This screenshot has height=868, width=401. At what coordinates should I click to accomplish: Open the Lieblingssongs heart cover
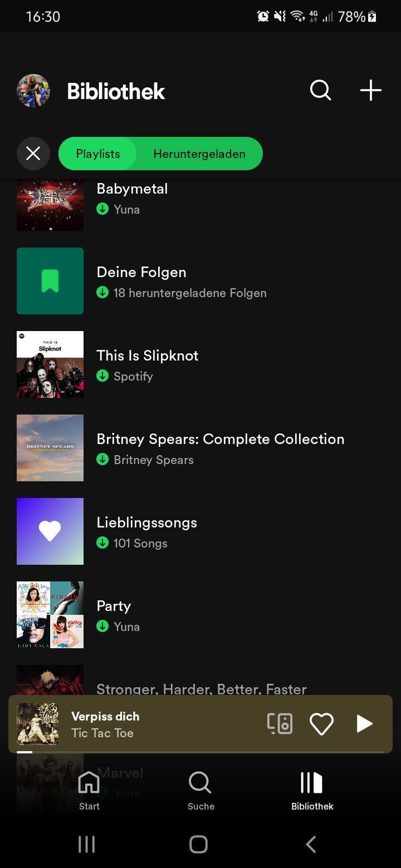[x=50, y=531]
